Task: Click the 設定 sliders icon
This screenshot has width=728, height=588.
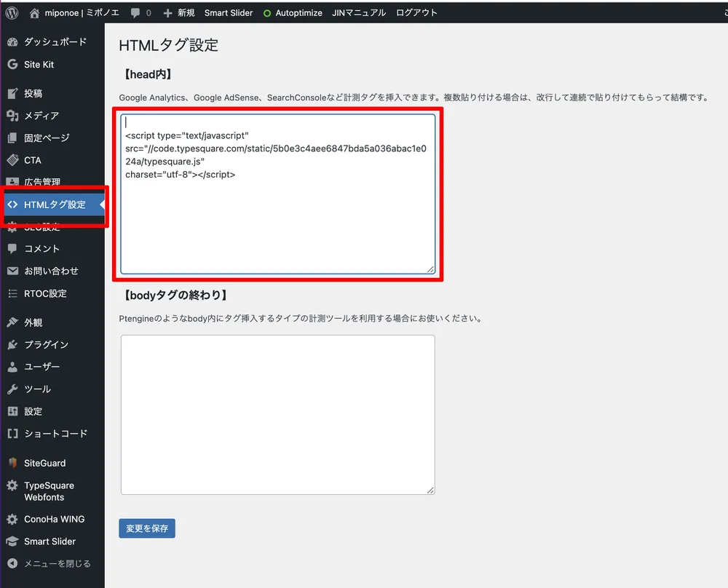Action: [12, 411]
